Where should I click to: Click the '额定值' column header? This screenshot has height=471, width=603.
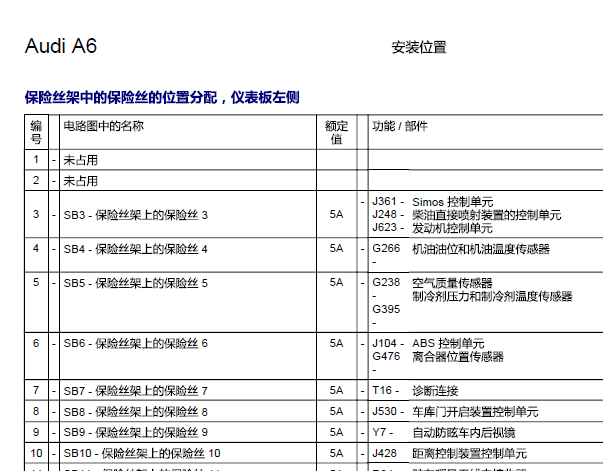pos(336,132)
